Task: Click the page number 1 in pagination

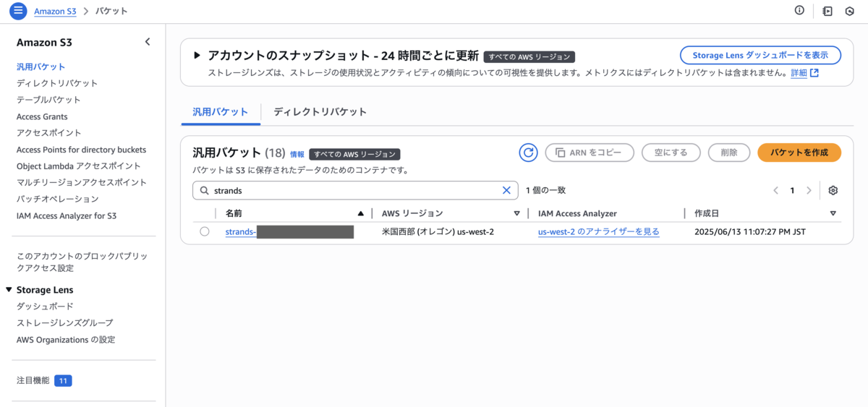Action: (x=792, y=190)
